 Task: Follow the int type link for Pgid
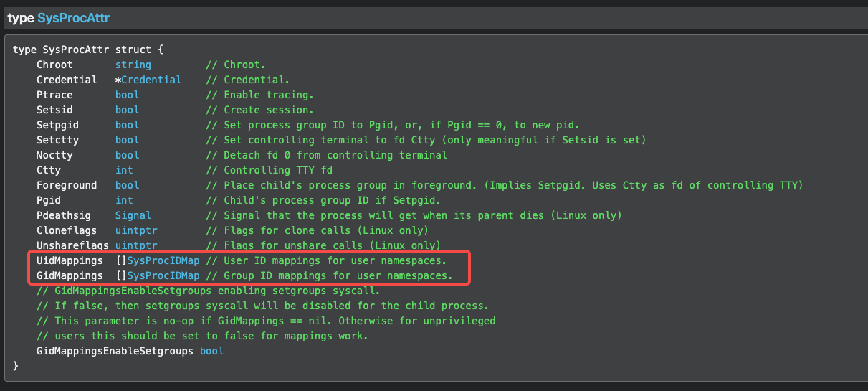(x=124, y=200)
